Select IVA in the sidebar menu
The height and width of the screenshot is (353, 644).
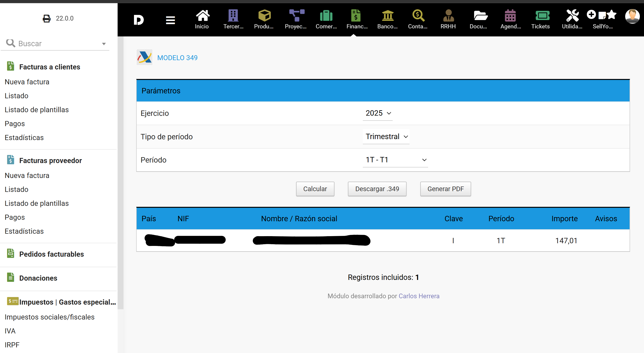tap(10, 331)
